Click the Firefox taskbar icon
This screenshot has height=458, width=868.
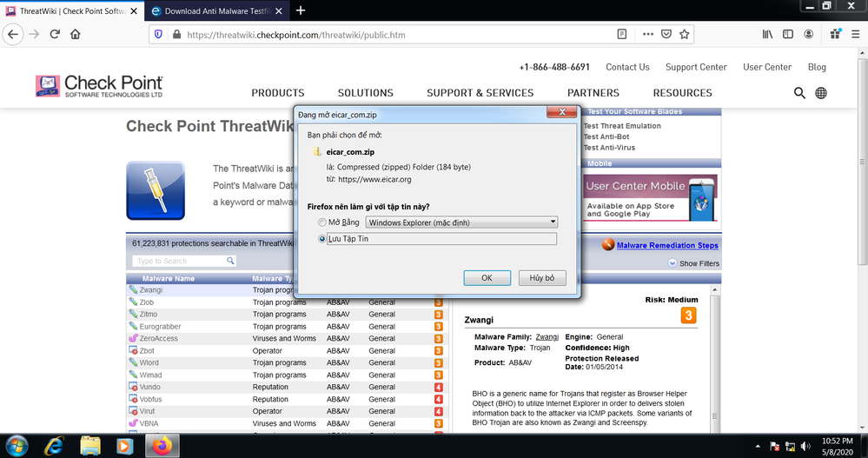click(x=162, y=445)
